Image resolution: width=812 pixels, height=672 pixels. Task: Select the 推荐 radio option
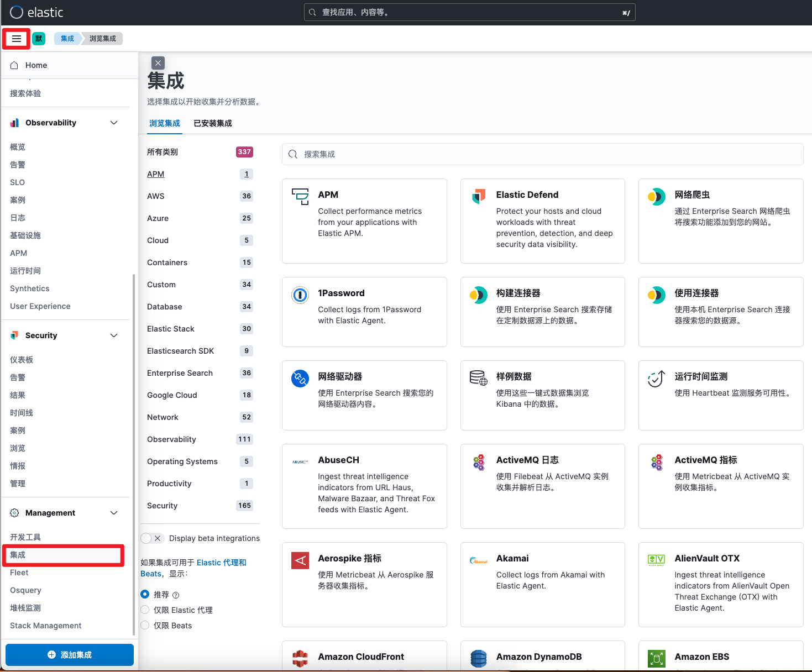145,594
